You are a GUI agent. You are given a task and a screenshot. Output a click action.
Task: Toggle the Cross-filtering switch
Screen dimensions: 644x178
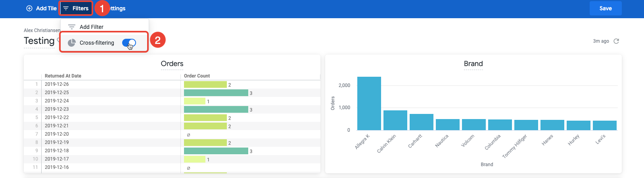(x=129, y=43)
